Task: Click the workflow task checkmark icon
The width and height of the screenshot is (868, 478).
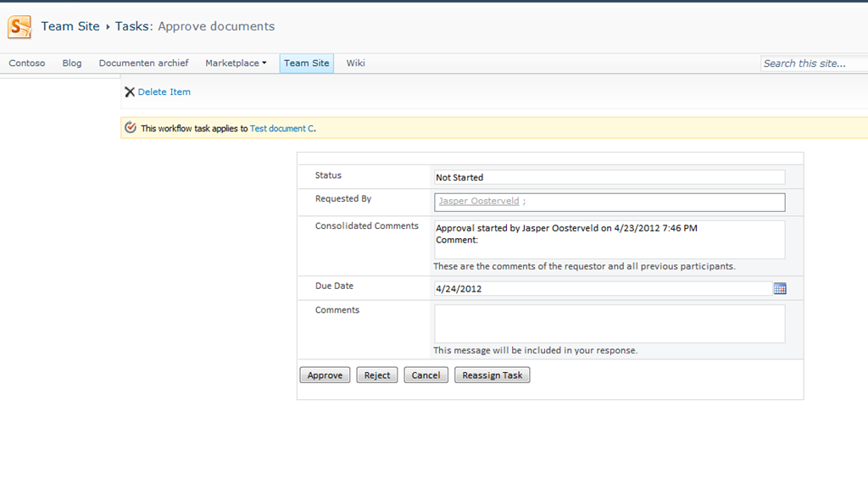Action: [130, 128]
